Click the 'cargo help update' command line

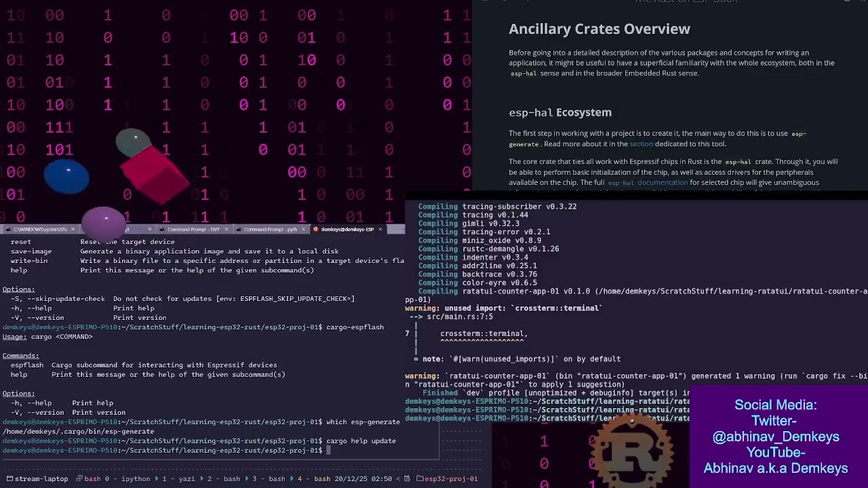coord(361,441)
